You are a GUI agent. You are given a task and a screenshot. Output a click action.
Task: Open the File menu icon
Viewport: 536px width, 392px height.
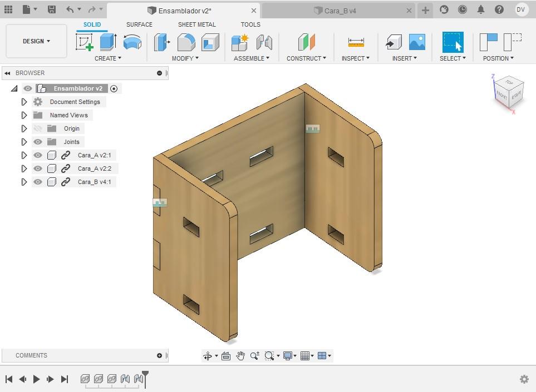click(27, 9)
